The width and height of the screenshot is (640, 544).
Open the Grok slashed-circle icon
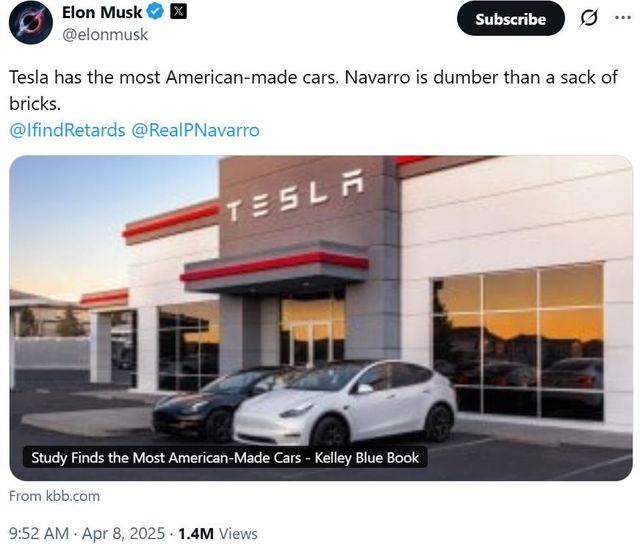tap(589, 19)
